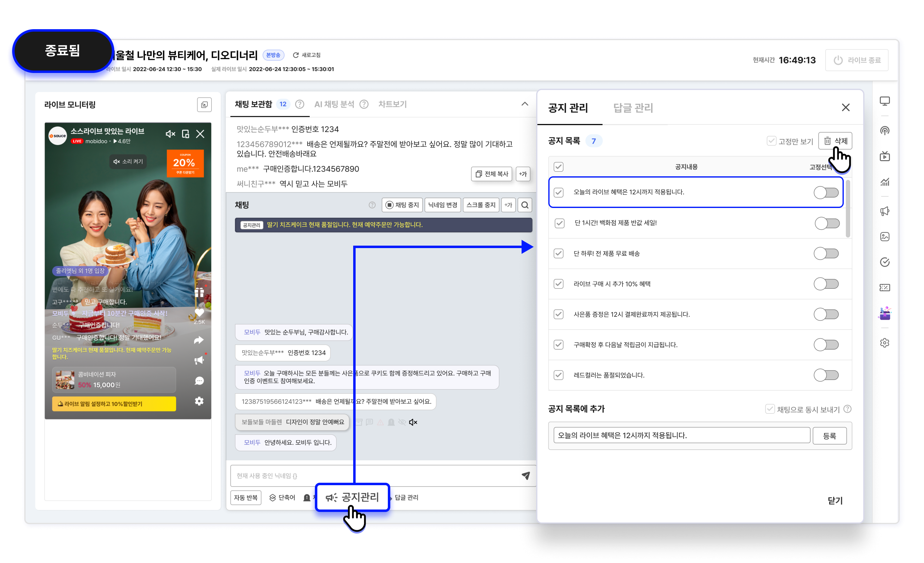Toggle pin switch for 단 하루! 전 제품 무료 배송
This screenshot has width=924, height=563.
click(826, 254)
